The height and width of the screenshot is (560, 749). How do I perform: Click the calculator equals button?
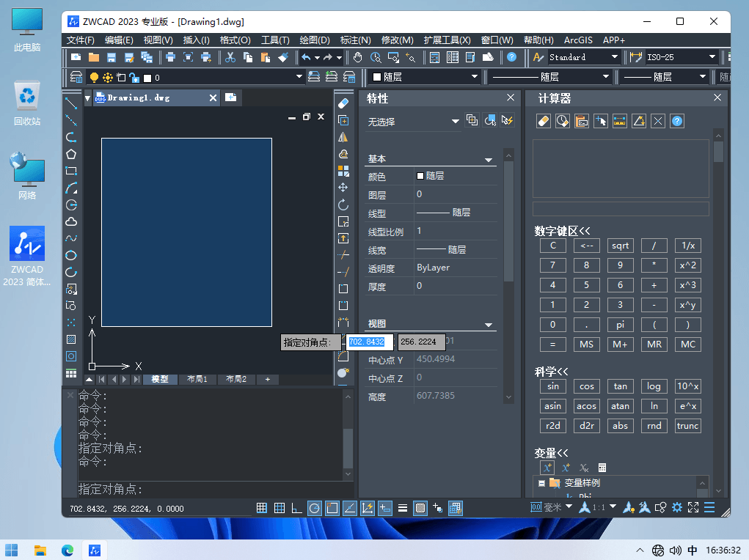[x=552, y=345]
